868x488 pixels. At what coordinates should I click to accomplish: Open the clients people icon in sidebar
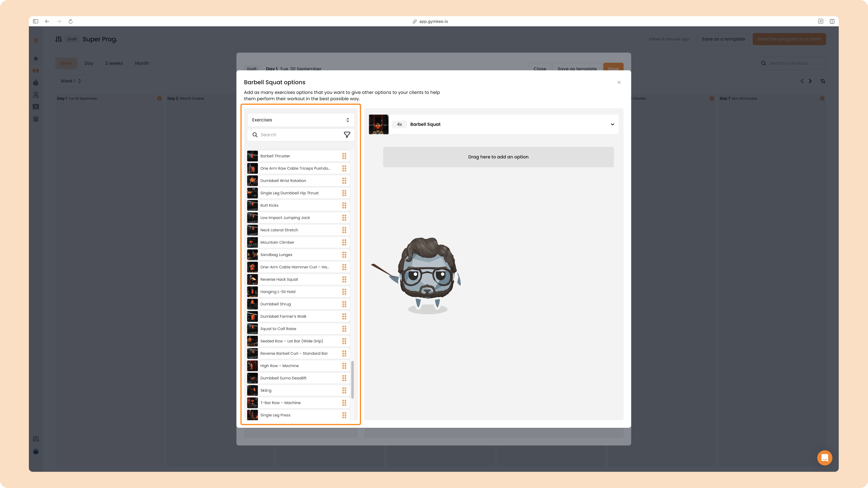[36, 95]
